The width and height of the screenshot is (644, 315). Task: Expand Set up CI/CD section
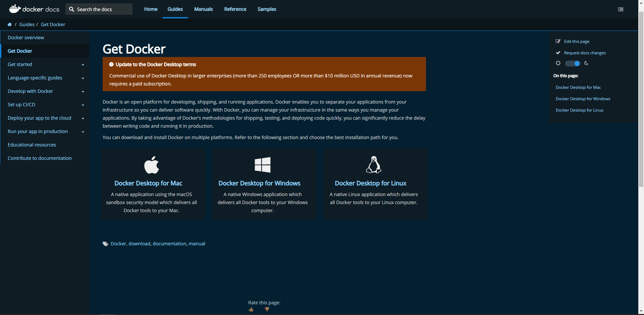tap(83, 105)
